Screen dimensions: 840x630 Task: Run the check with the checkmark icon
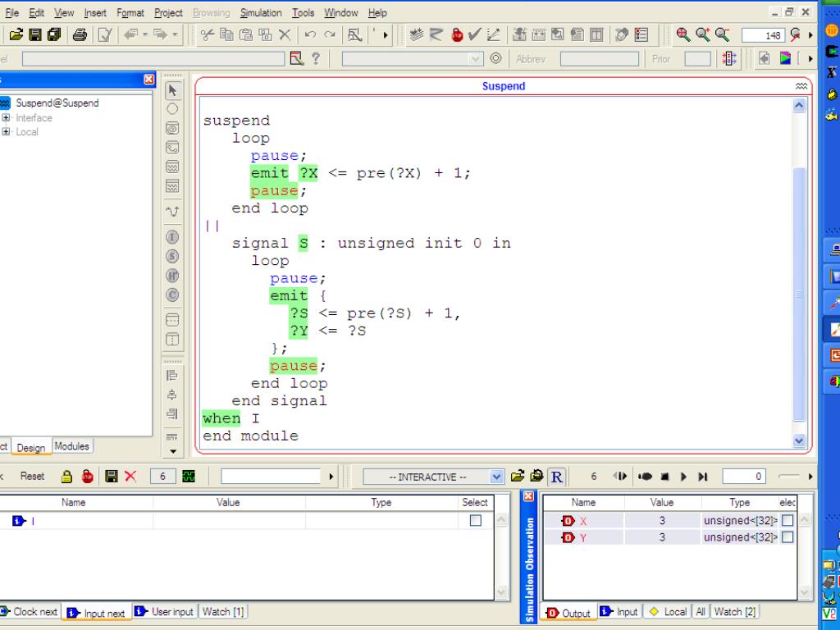(474, 34)
